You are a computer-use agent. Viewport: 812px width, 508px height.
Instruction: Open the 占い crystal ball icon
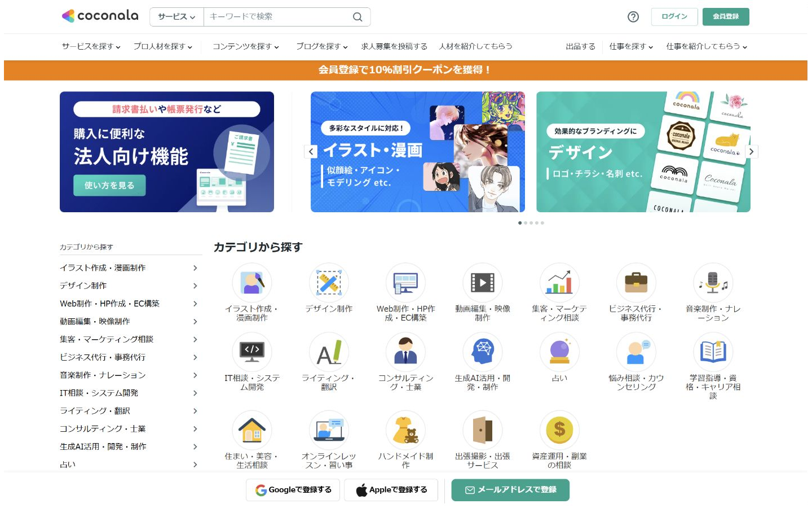[559, 352]
